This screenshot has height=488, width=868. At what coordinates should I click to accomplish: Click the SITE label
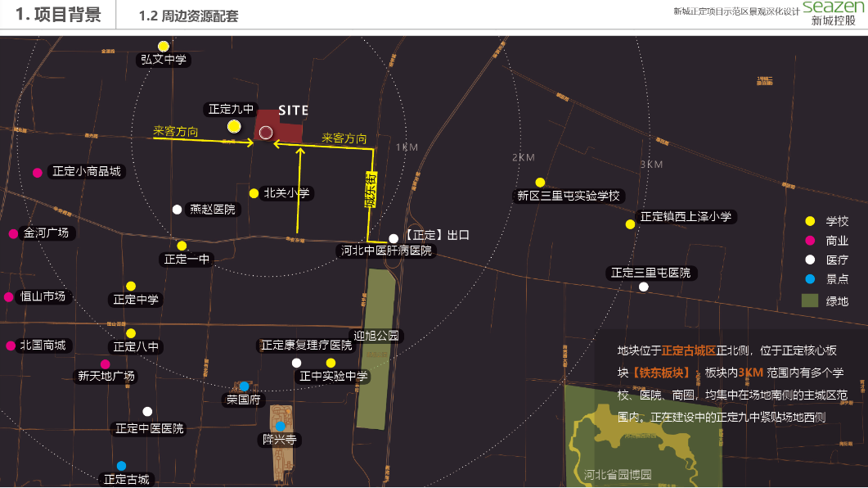[x=293, y=111]
